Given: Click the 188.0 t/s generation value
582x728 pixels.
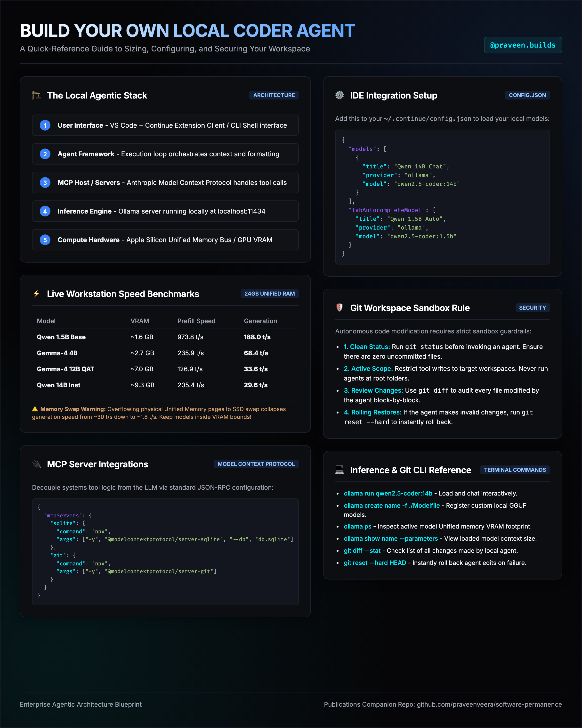Looking at the screenshot, I should (257, 337).
